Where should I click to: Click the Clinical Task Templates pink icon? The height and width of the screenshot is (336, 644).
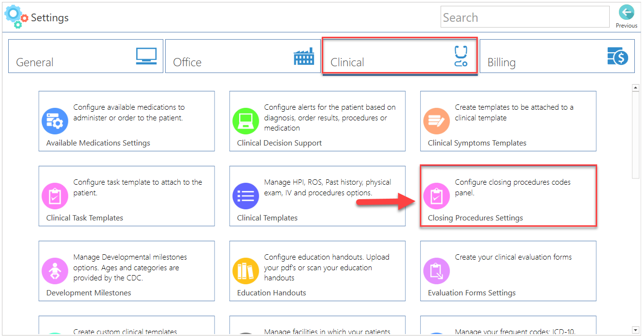click(x=55, y=196)
